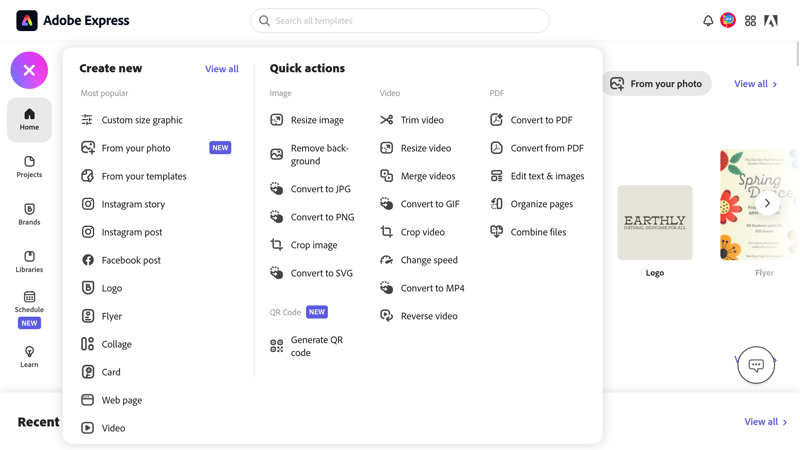The width and height of the screenshot is (800, 450).
Task: Open Resize video quick action
Action: tap(415, 148)
